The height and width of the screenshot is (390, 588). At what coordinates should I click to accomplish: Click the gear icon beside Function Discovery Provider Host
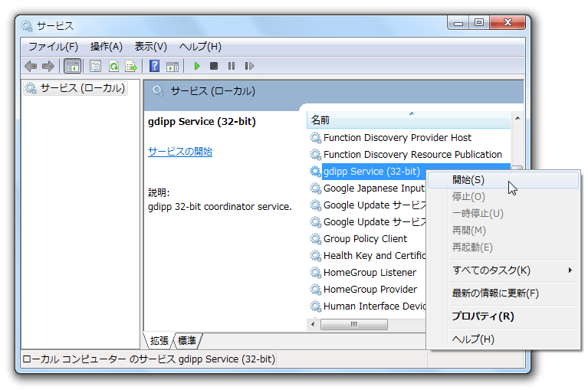tap(316, 138)
